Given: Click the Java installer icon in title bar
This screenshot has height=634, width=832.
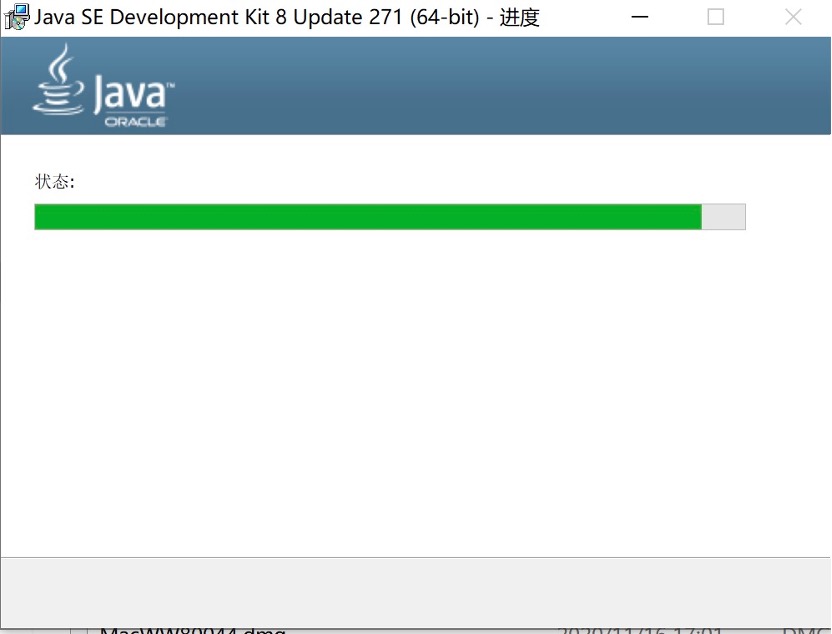Looking at the screenshot, I should (16, 17).
